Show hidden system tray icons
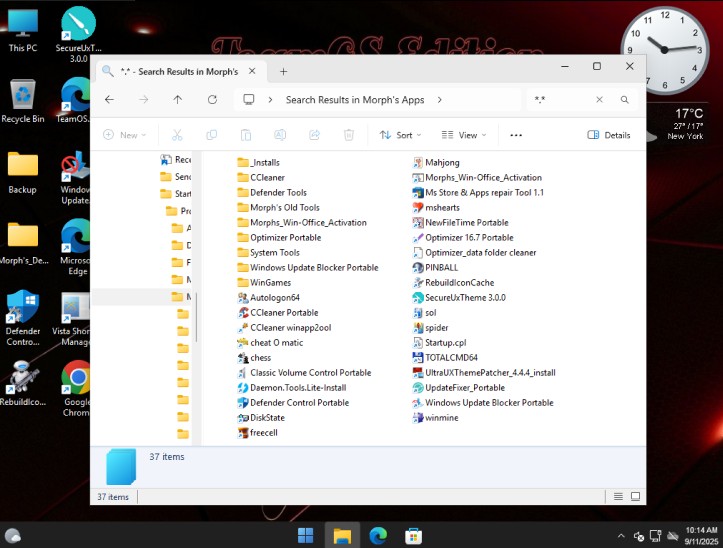 pos(621,536)
